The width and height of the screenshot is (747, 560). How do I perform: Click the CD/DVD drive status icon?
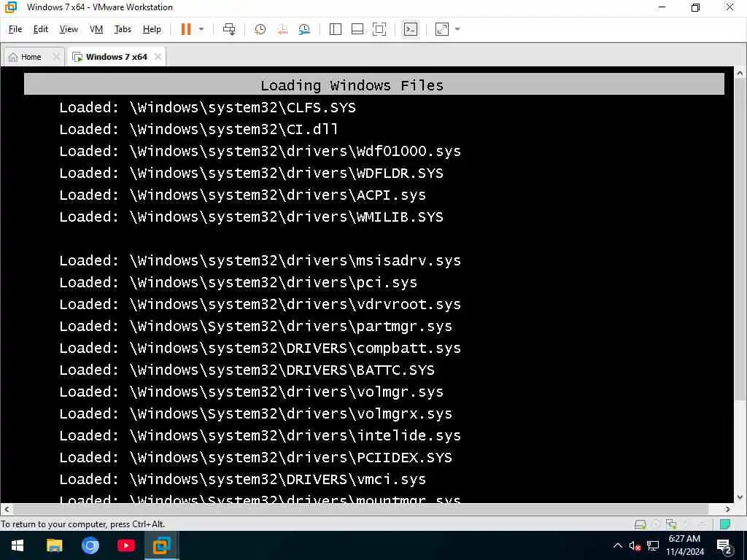coord(656,524)
